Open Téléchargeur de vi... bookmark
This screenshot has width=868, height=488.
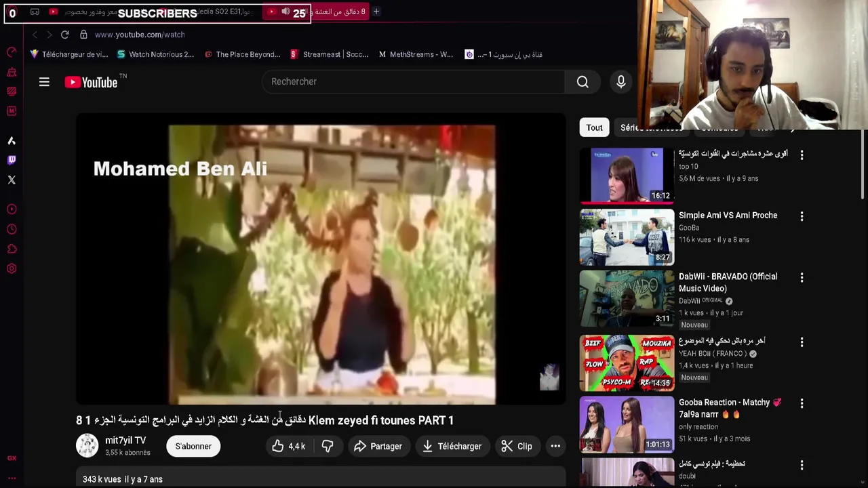coord(69,54)
